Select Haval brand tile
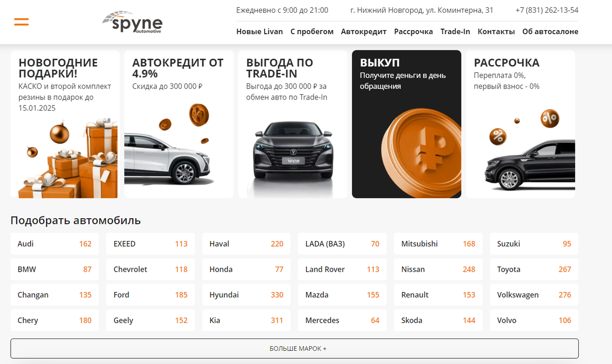 tap(246, 244)
